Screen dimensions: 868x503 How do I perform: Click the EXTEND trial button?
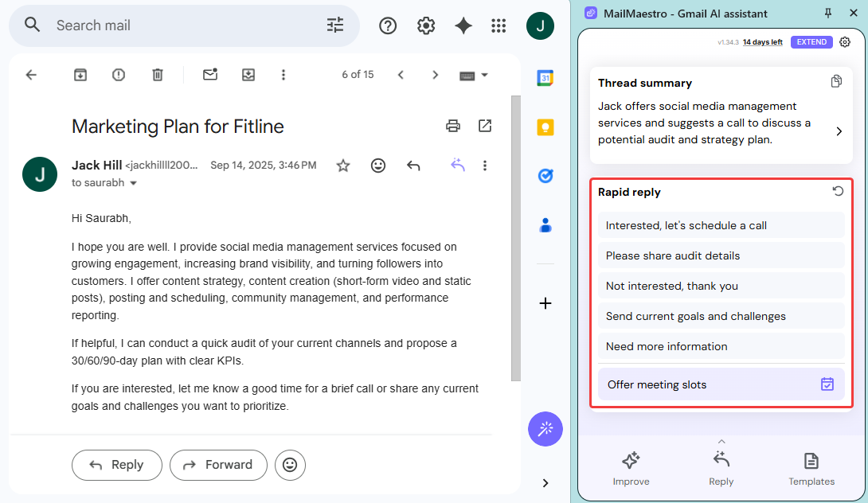[811, 42]
